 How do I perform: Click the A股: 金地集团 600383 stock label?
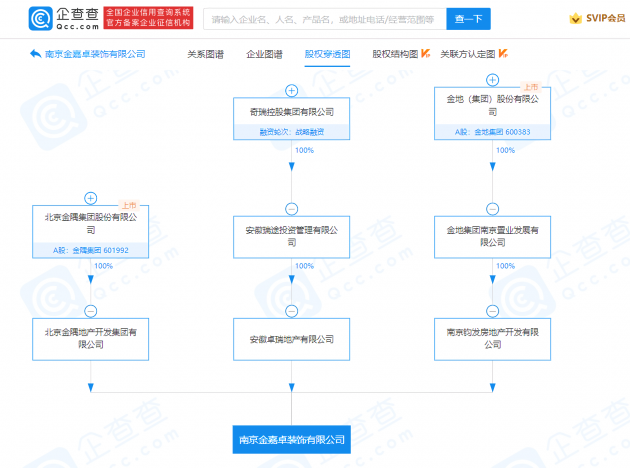(492, 132)
